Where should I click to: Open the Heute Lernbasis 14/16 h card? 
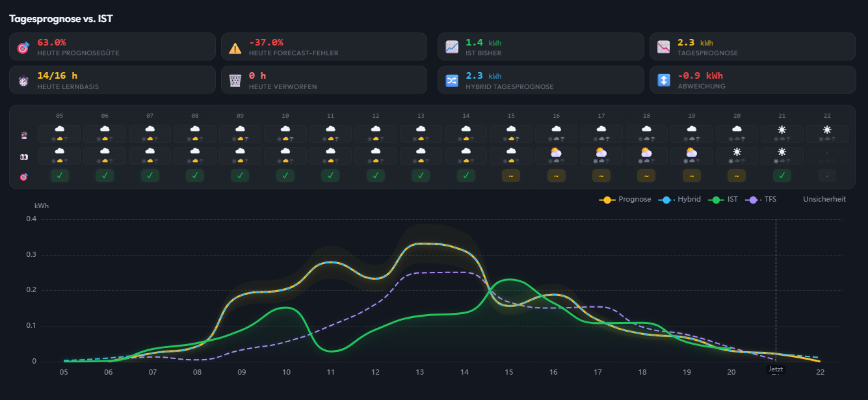tap(112, 79)
